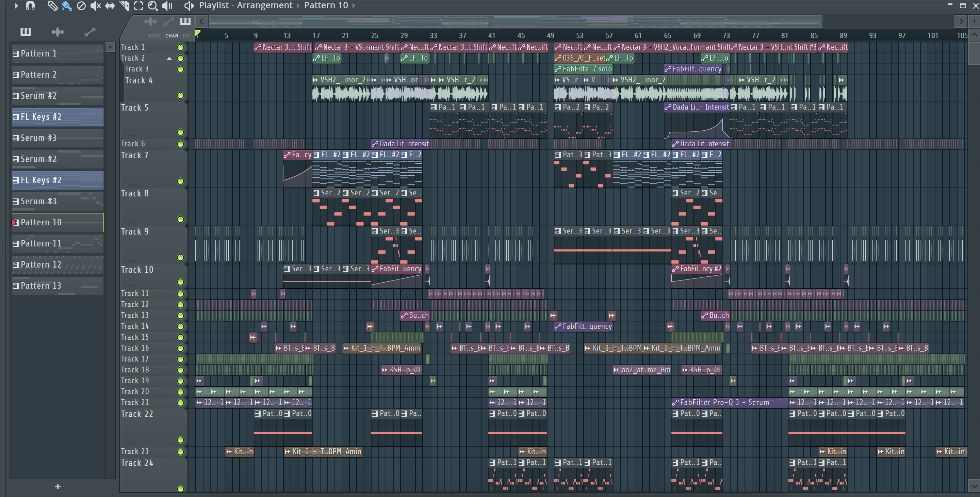Click bar 49 on the timeline ruler

551,35
